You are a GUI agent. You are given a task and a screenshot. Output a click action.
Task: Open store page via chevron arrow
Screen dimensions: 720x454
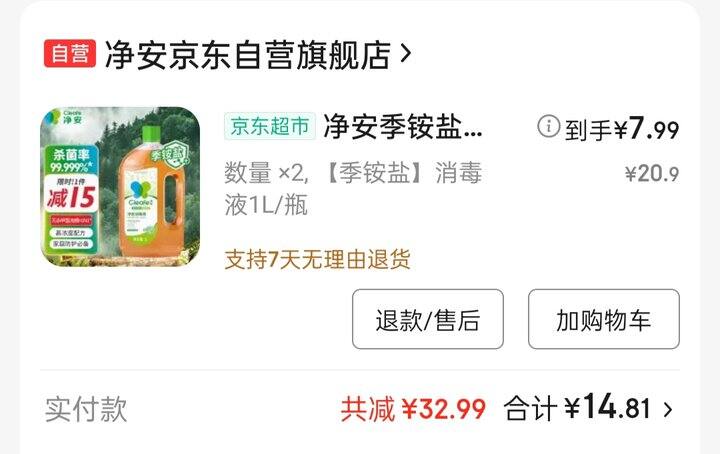coord(405,54)
